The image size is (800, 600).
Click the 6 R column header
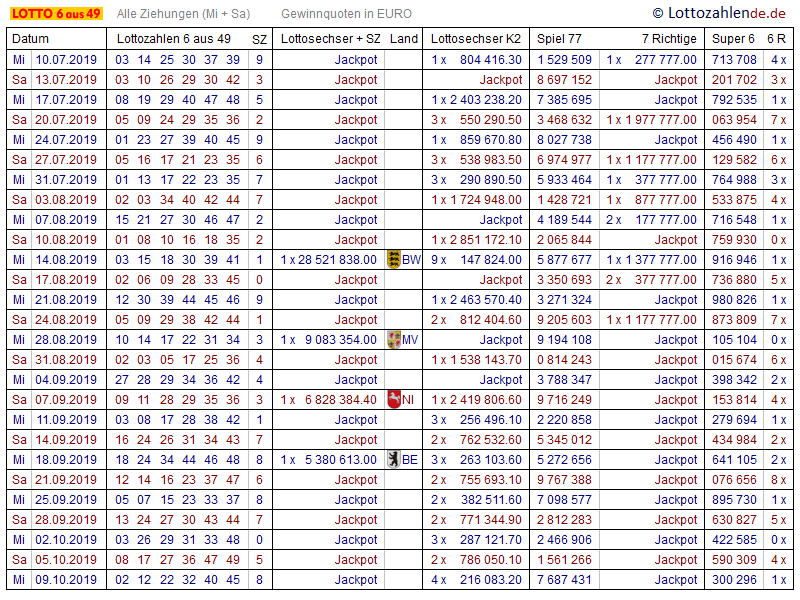pyautogui.click(x=776, y=39)
